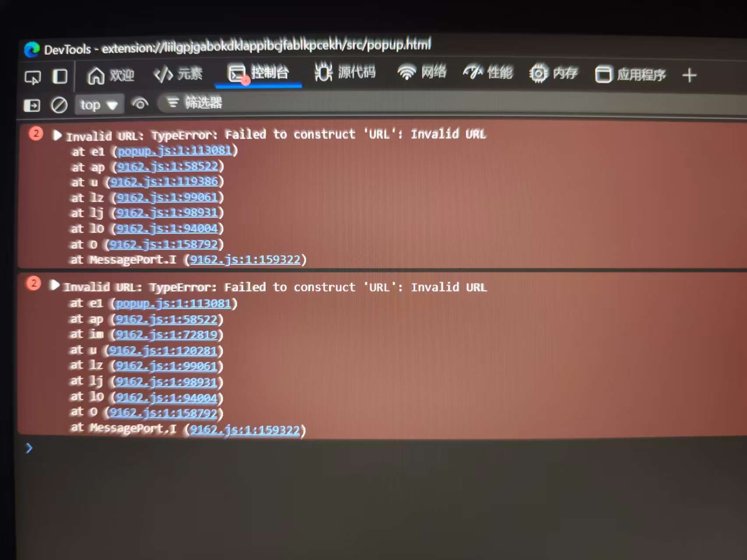
Task: Open the top context dropdown
Action: [x=99, y=105]
